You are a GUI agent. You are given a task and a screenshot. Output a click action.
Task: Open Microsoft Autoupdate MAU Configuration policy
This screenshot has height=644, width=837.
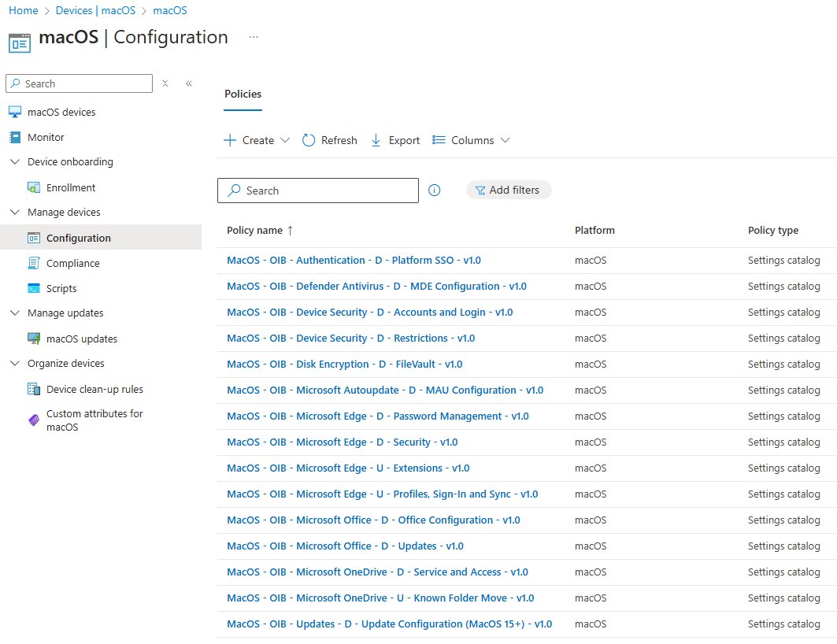click(x=385, y=390)
